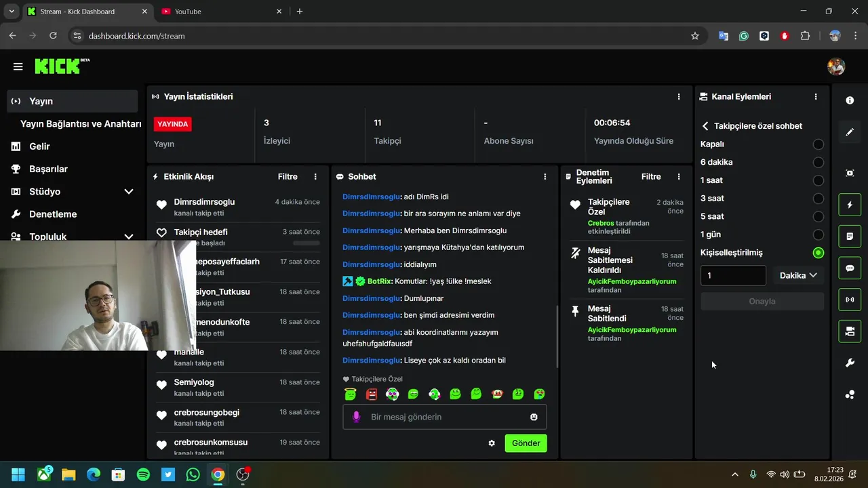Click the YAYINDA live badge
This screenshot has width=868, height=488.
coord(173,124)
